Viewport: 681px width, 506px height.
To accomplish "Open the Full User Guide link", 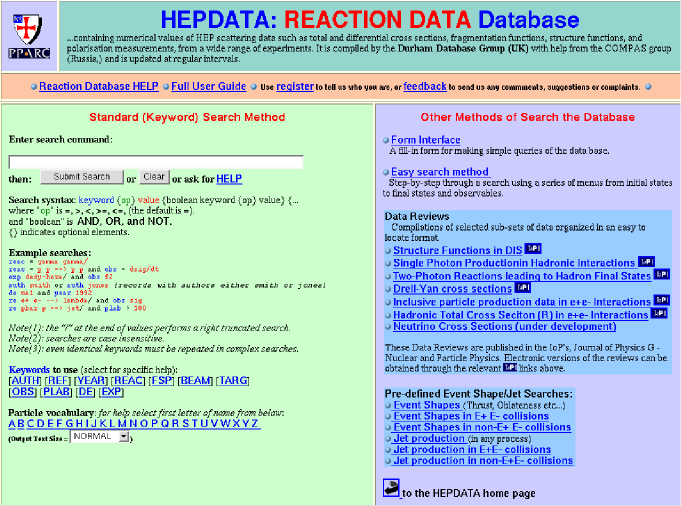I will 208,86.
